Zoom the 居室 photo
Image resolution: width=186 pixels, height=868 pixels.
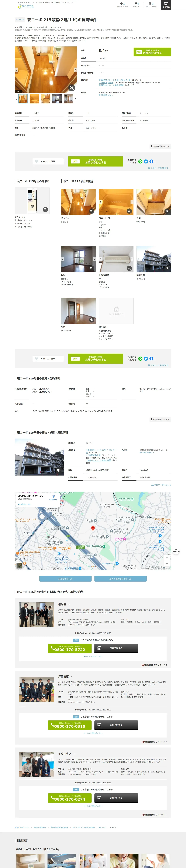tap(92, 269)
